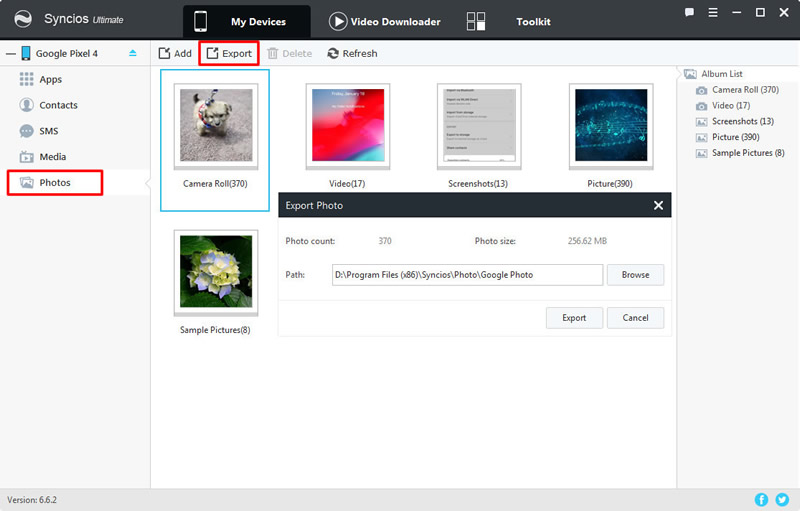This screenshot has width=800, height=511.
Task: Choose Picture (390) in Album List
Action: pyautogui.click(x=735, y=137)
